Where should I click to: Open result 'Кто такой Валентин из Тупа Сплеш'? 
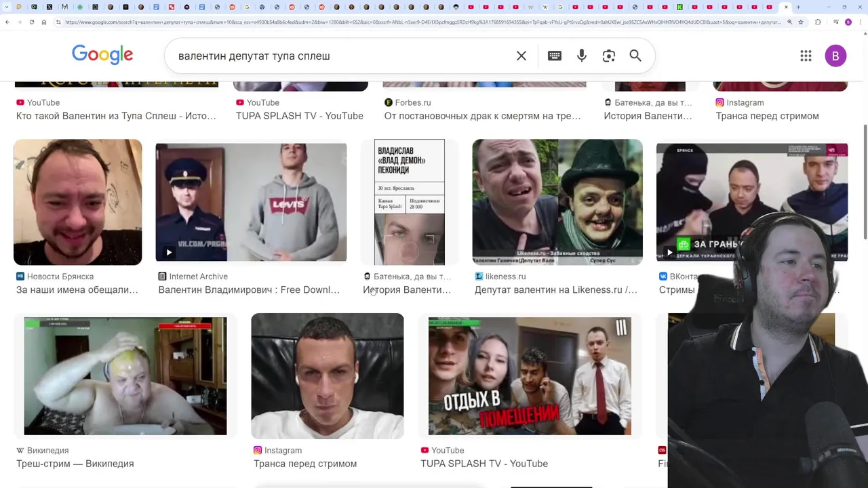pos(116,116)
